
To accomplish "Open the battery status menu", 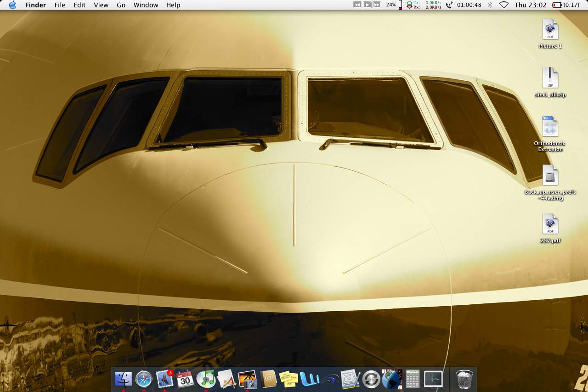I will click(x=565, y=5).
